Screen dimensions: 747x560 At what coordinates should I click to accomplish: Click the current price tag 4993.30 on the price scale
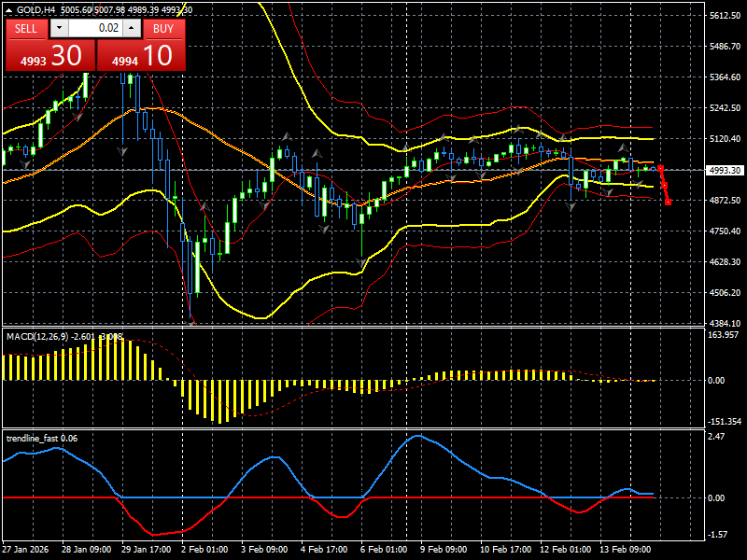pyautogui.click(x=725, y=170)
